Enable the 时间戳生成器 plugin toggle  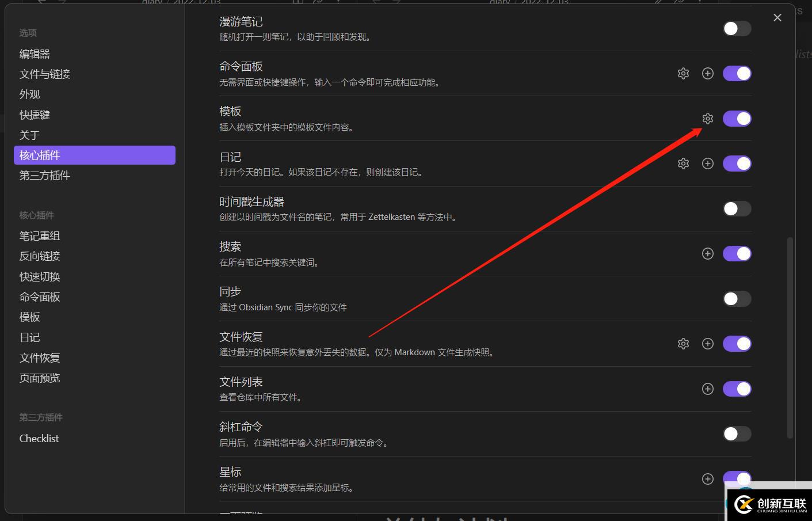(x=737, y=209)
